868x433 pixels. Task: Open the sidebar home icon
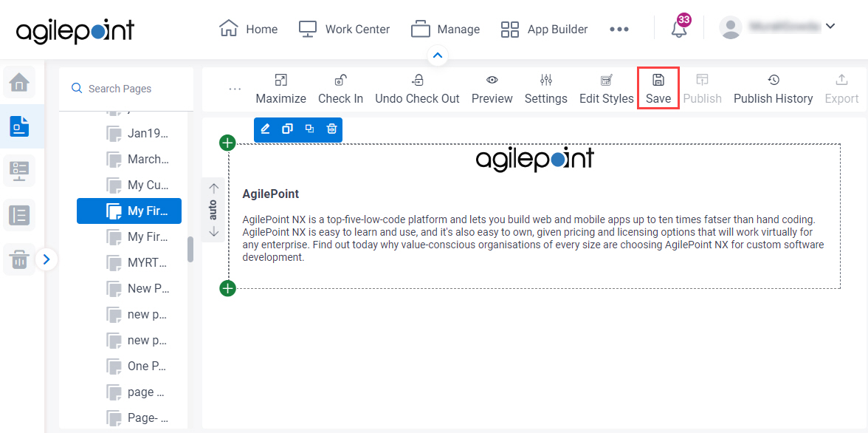(19, 82)
